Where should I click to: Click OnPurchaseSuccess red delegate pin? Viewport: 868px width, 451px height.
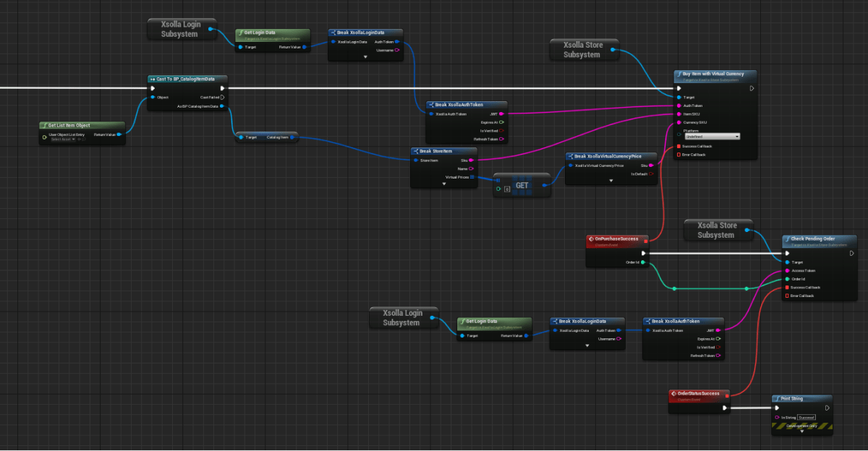click(x=646, y=241)
